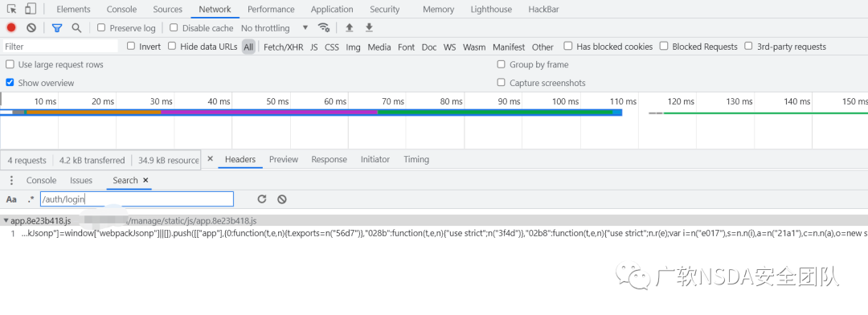Open the Performance tab
The width and height of the screenshot is (868, 315).
coord(272,10)
